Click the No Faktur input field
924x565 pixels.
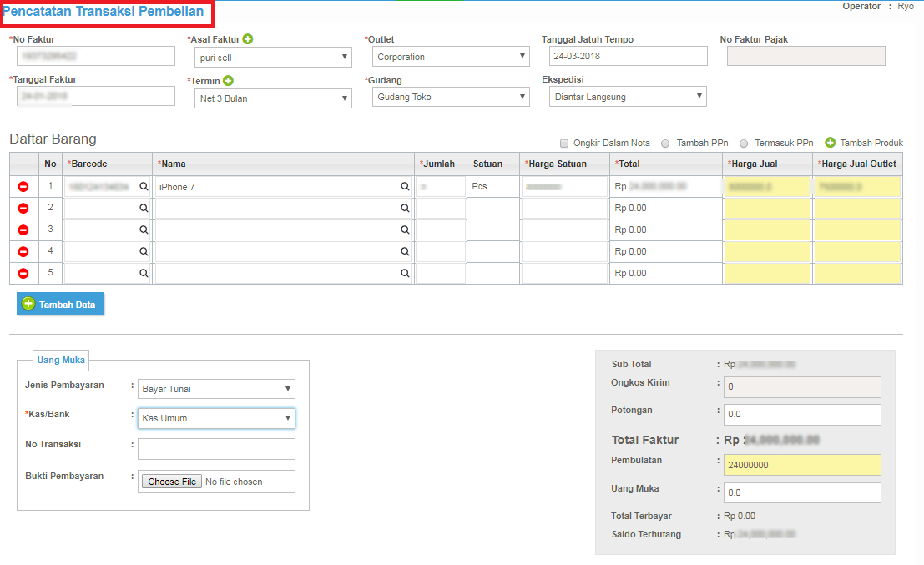[96, 56]
